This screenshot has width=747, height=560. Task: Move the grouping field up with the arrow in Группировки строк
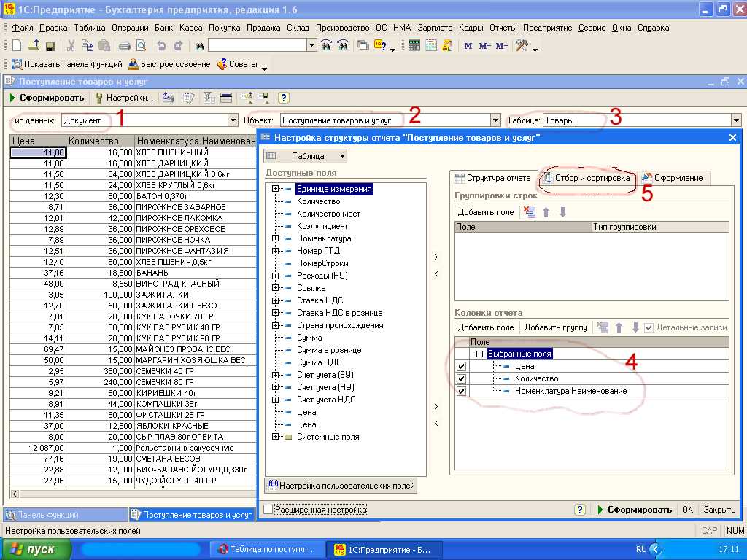546,212
